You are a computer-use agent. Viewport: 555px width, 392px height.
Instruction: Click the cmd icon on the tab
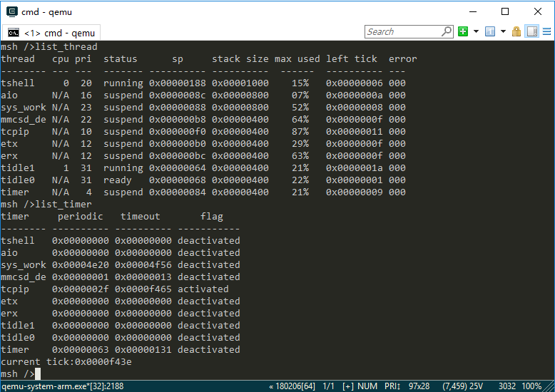pos(14,33)
